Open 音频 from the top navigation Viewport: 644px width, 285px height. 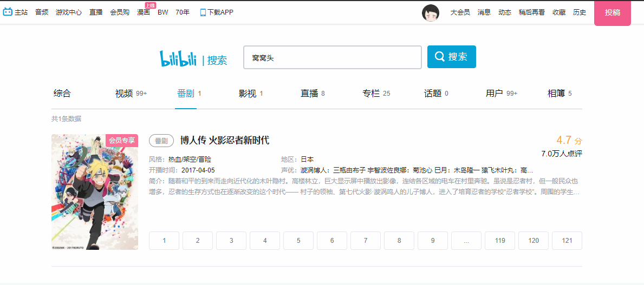coord(42,12)
